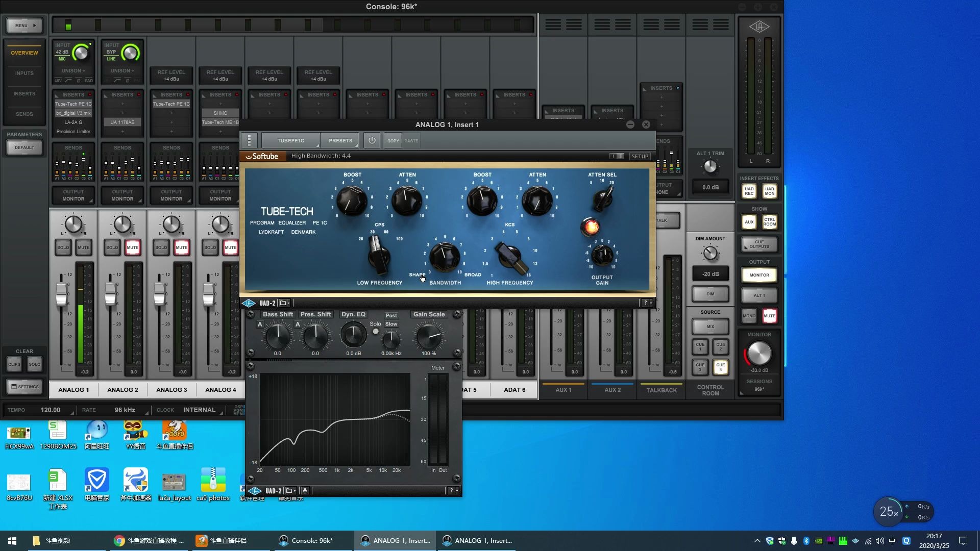Toggle SOLO on ANALOG 1 channel
The image size is (980, 551).
pos(63,247)
